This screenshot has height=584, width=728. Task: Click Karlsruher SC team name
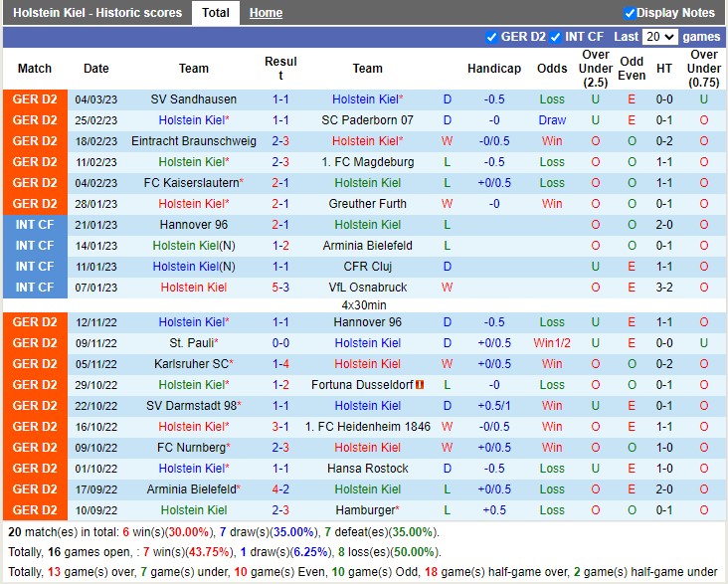tap(194, 364)
